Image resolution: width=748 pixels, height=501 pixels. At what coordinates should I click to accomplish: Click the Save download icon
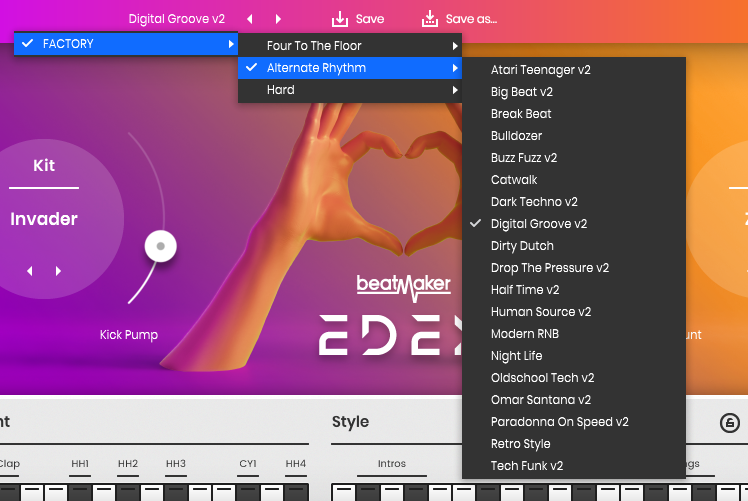pos(340,19)
